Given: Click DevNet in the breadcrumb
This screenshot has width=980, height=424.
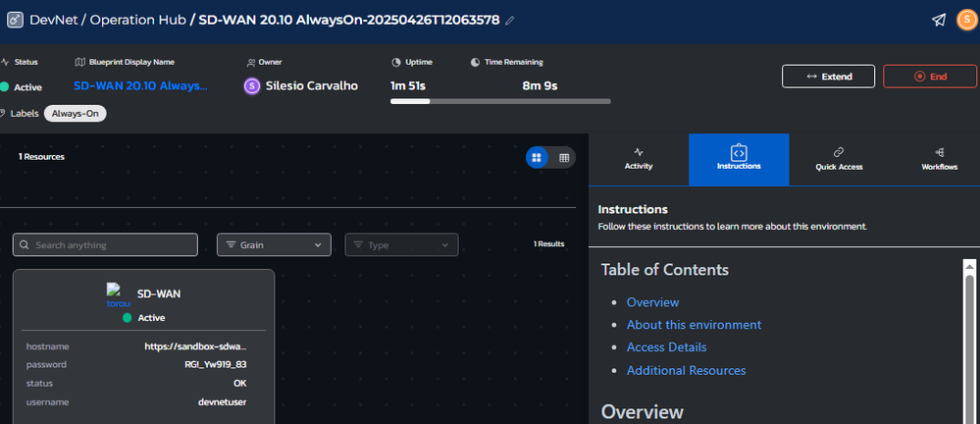Looking at the screenshot, I should [x=54, y=20].
